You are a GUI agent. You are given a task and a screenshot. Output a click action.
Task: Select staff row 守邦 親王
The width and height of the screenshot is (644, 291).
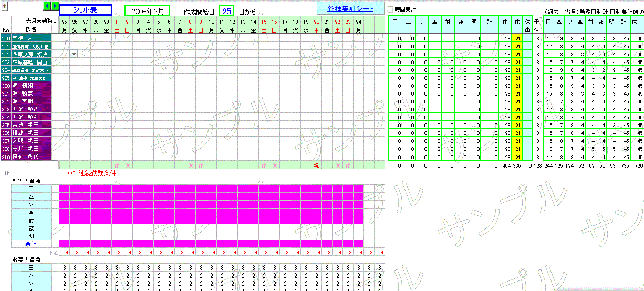(x=32, y=149)
